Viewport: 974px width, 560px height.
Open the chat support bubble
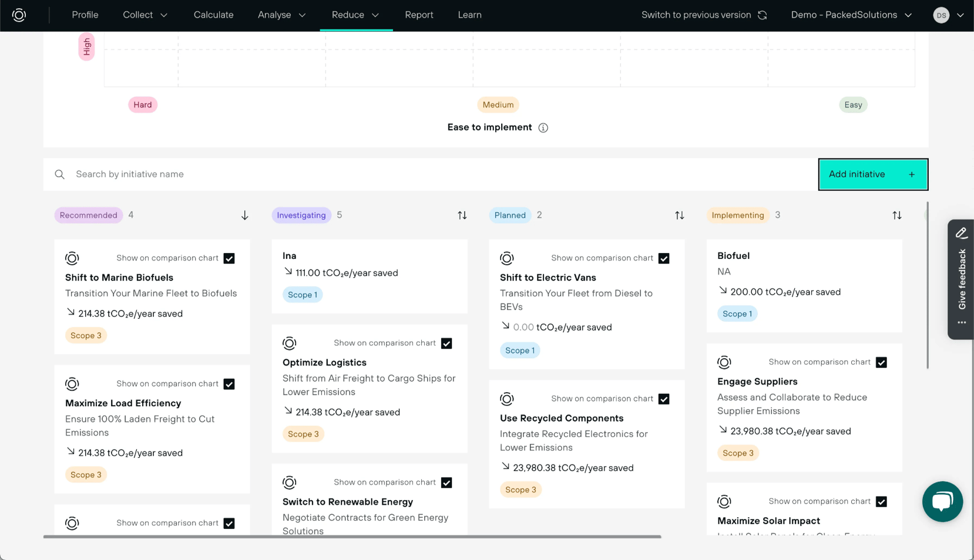(x=942, y=502)
